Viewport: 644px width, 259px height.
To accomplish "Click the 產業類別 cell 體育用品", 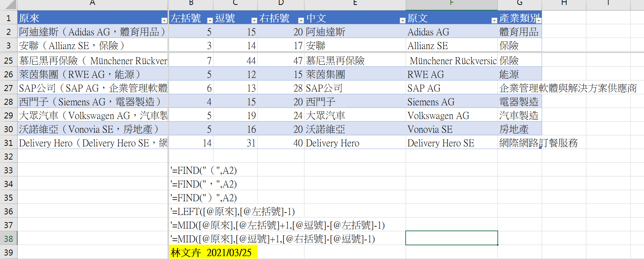I will (x=520, y=32).
